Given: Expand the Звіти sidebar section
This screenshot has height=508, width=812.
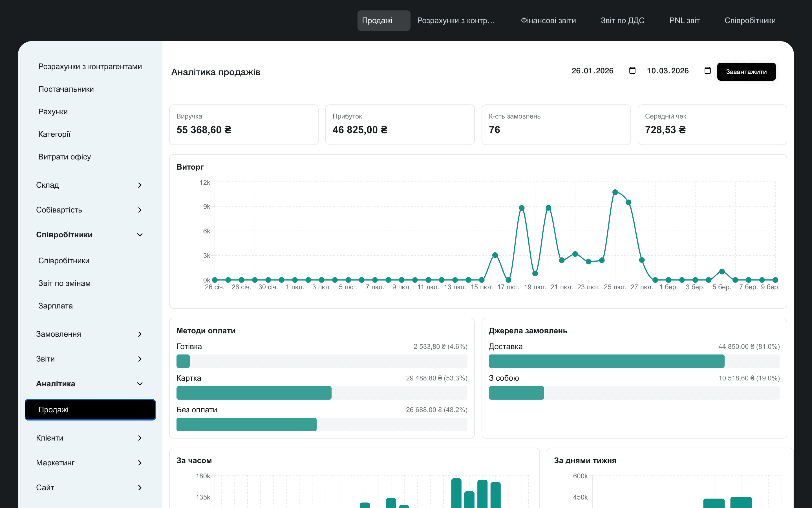Looking at the screenshot, I should coord(90,359).
